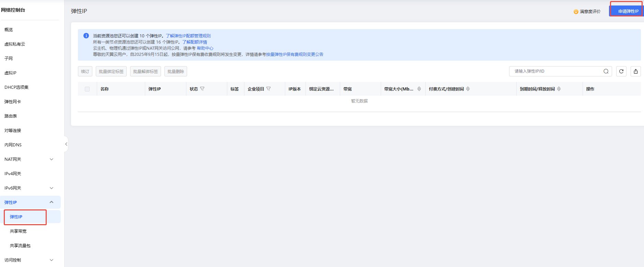Open 共享带宽 in sidebar

tap(18, 231)
